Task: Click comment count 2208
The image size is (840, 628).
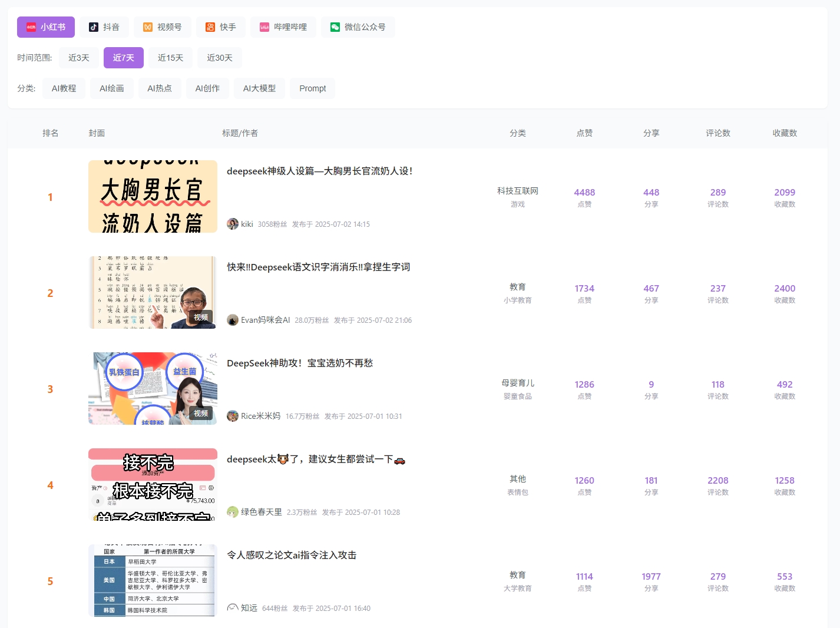Action: pos(718,480)
